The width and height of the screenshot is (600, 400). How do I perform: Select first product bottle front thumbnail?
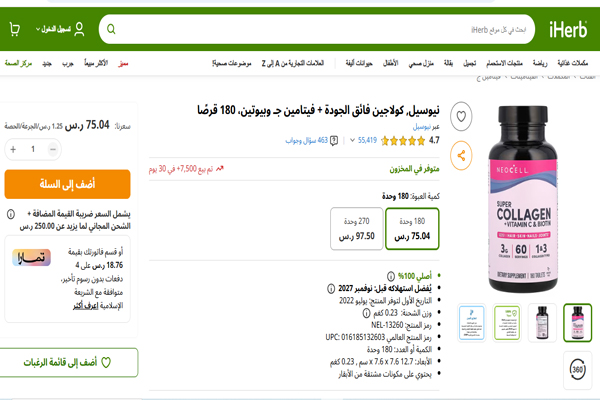click(x=577, y=322)
